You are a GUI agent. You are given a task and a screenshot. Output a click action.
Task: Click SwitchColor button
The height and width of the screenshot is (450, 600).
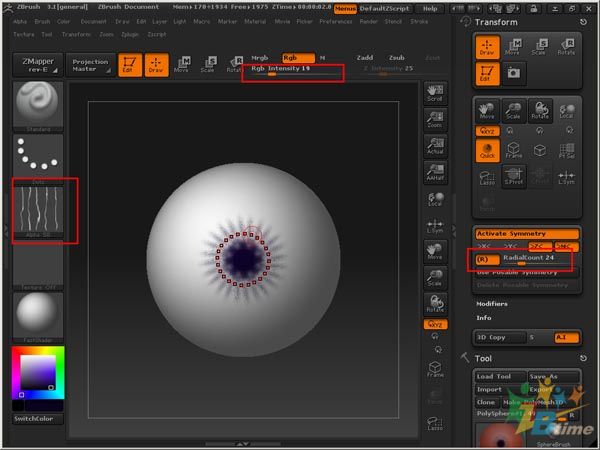point(38,419)
